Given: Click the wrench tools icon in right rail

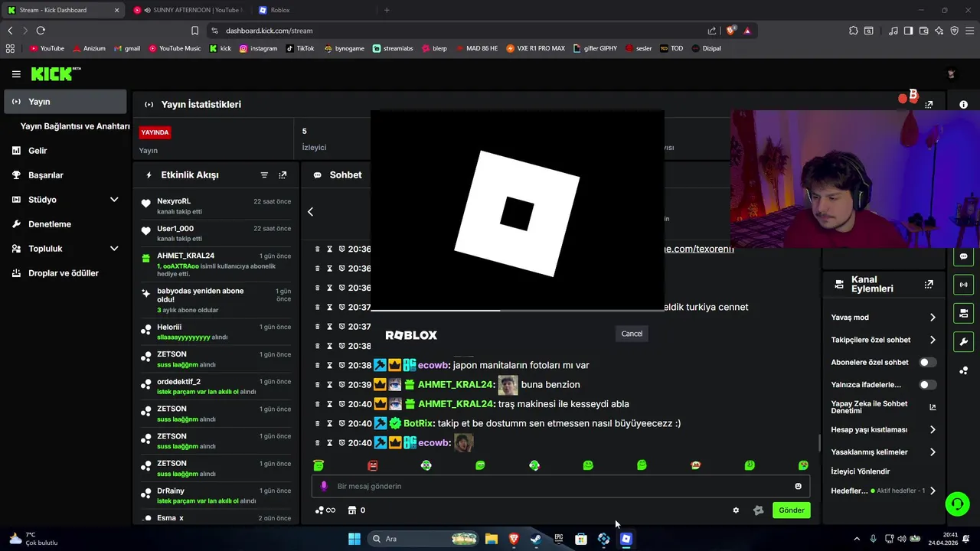Looking at the screenshot, I should (963, 341).
